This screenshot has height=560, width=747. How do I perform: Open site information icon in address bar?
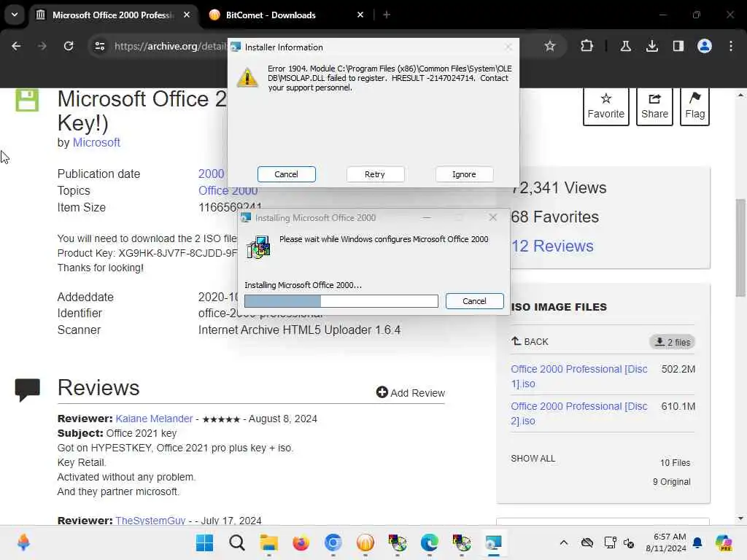click(99, 46)
